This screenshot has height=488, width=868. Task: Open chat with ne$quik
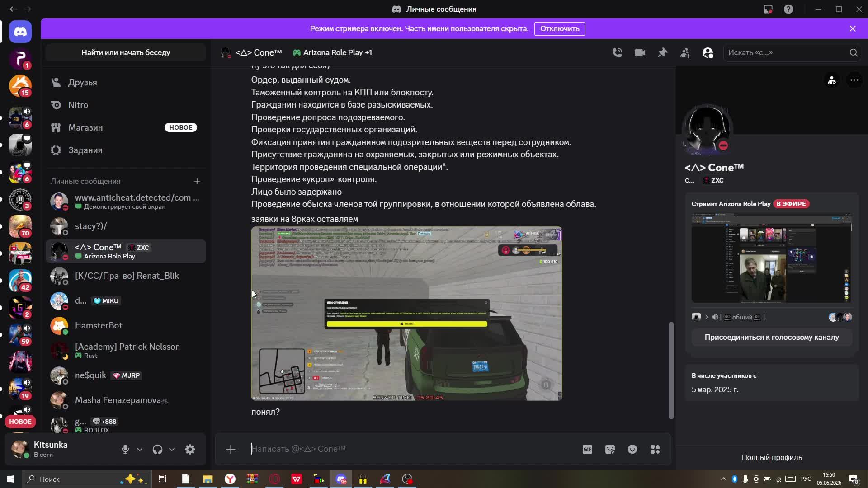[126, 375]
